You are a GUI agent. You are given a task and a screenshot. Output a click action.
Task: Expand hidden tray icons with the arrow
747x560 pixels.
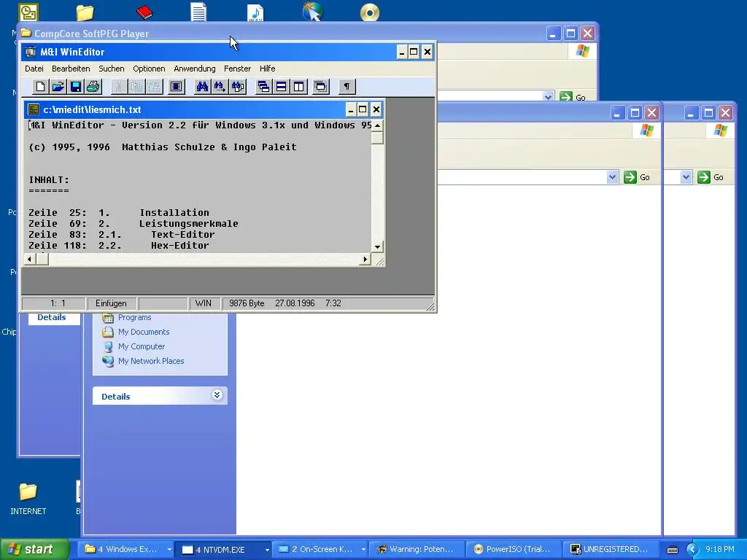coord(692,550)
